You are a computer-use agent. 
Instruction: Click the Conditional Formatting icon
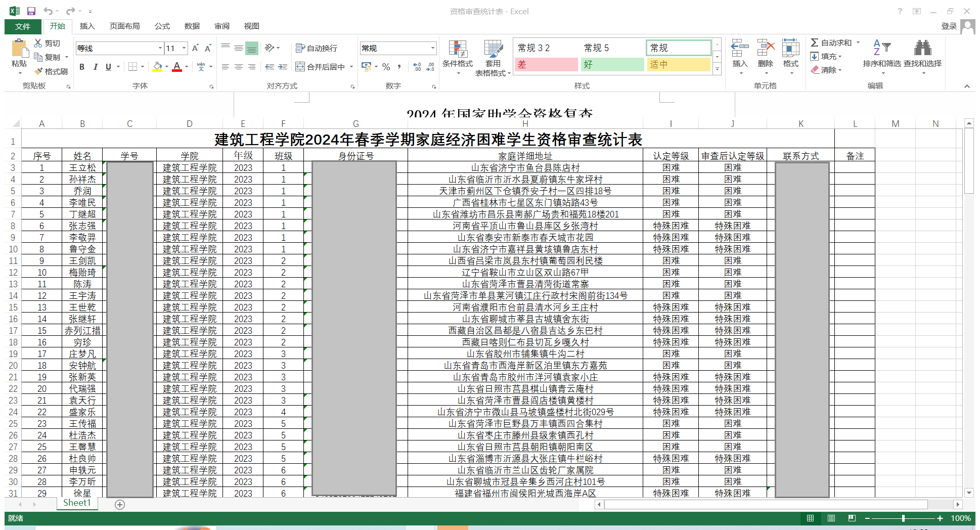coord(458,50)
